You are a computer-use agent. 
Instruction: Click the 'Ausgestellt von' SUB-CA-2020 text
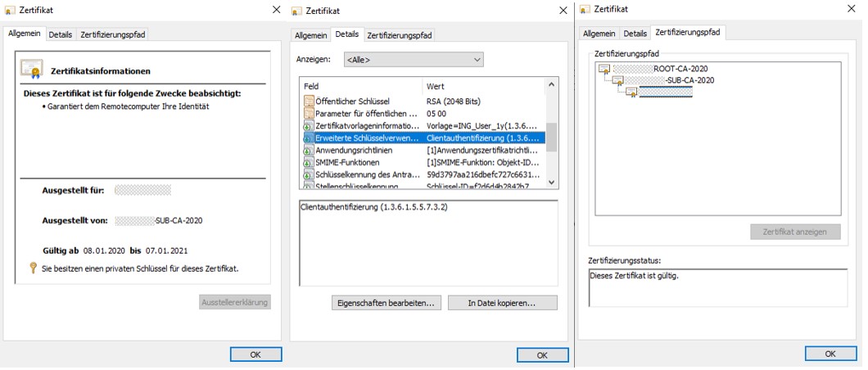179,220
